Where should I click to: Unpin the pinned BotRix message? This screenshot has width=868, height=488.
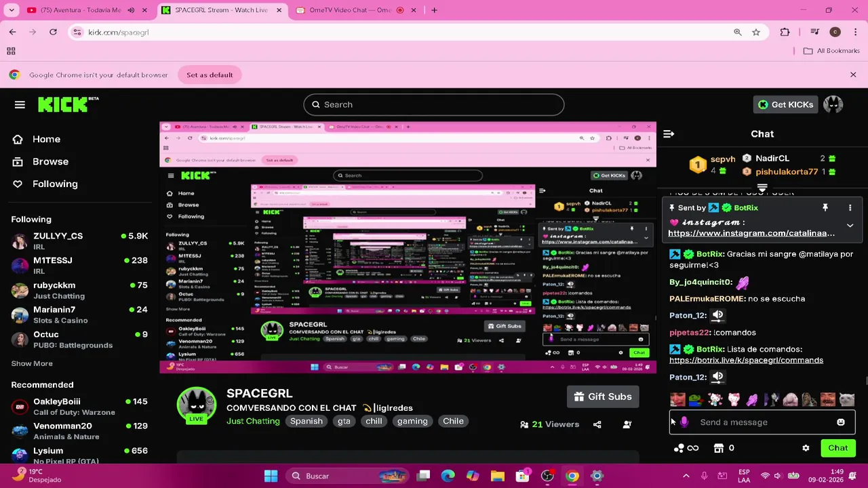click(x=825, y=208)
